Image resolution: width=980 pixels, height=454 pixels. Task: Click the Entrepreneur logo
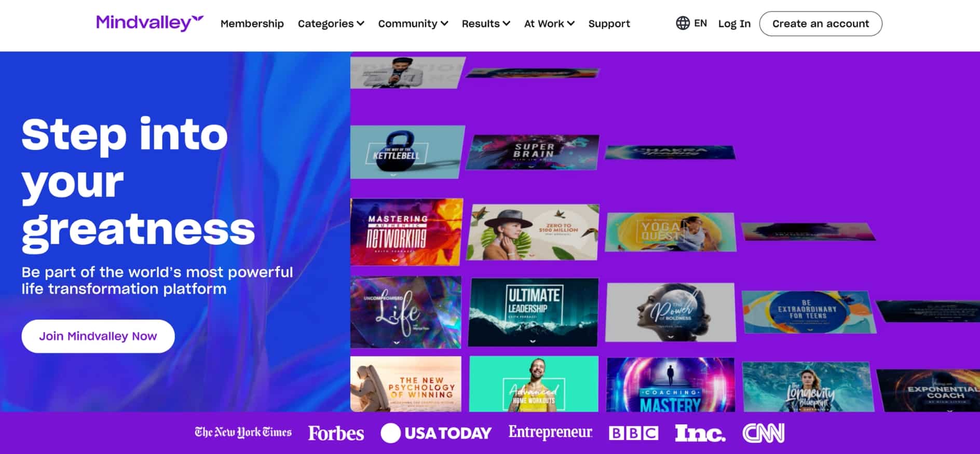[550, 432]
